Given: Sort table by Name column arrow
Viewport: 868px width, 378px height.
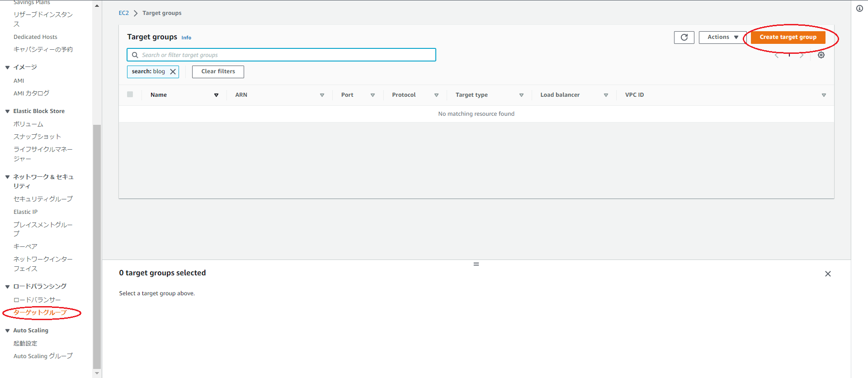Looking at the screenshot, I should (216, 95).
